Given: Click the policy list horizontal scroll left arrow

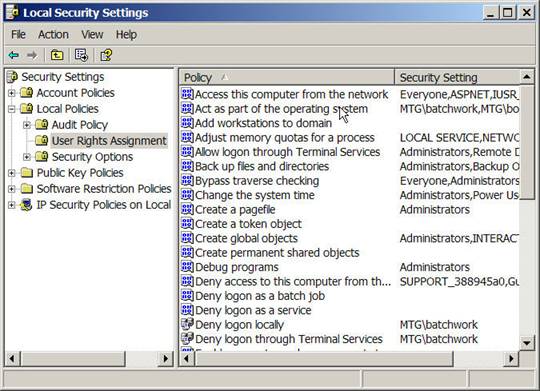Looking at the screenshot, I should point(187,359).
